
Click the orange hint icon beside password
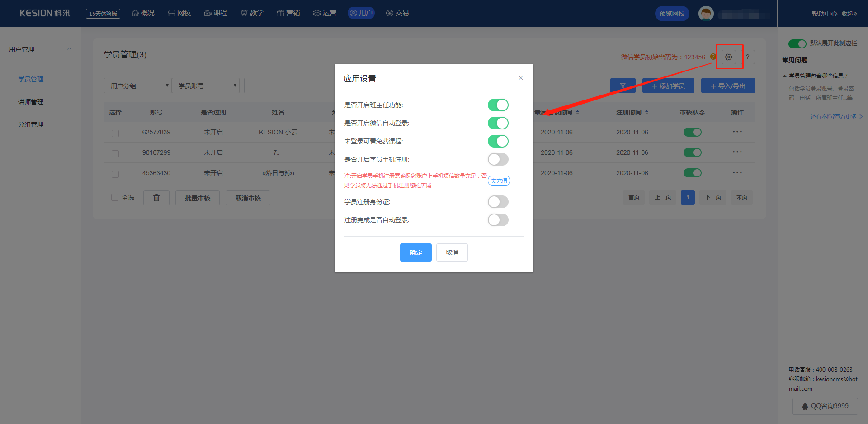pyautogui.click(x=713, y=57)
